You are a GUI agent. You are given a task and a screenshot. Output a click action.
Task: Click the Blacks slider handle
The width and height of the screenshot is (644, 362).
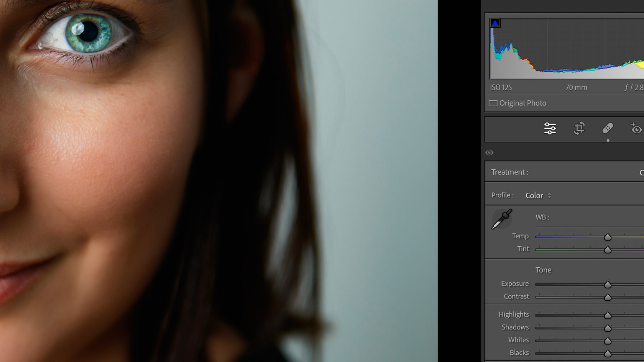608,353
